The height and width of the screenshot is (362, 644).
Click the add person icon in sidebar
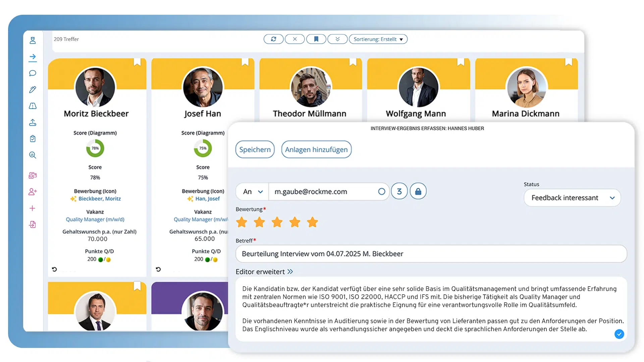(33, 192)
